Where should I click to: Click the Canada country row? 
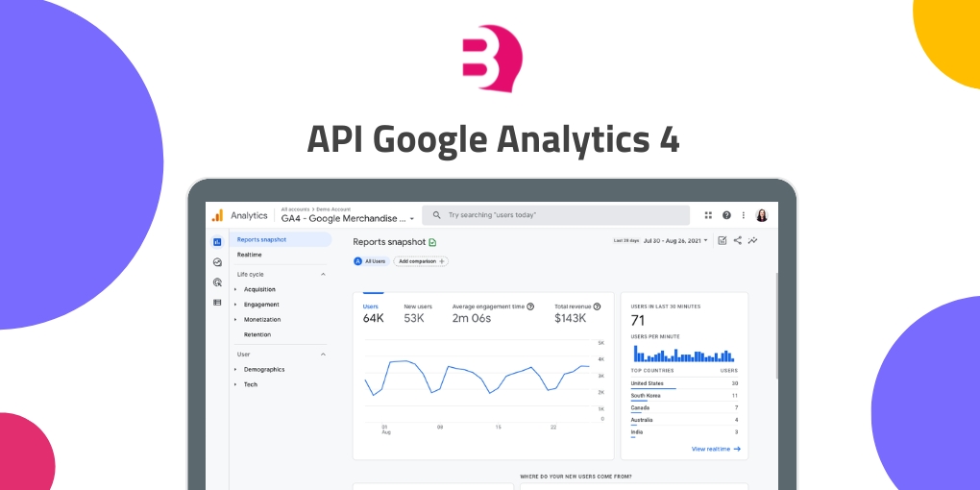tap(684, 408)
